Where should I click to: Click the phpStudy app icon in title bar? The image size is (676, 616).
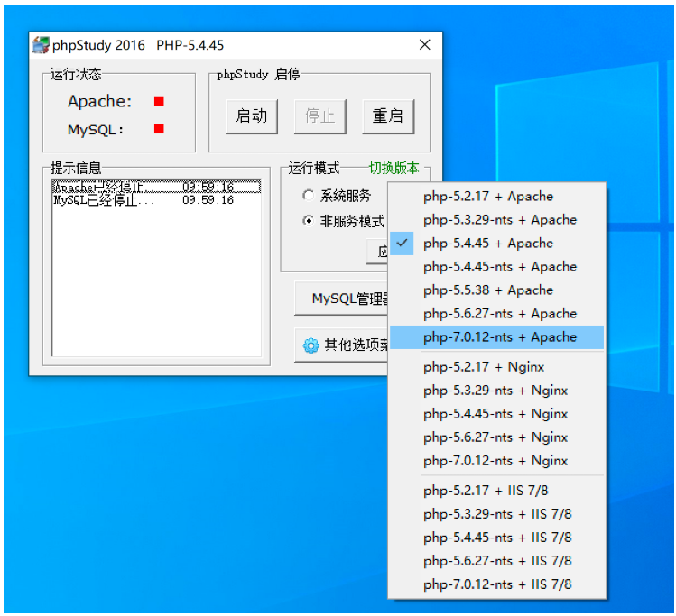pyautogui.click(x=41, y=45)
